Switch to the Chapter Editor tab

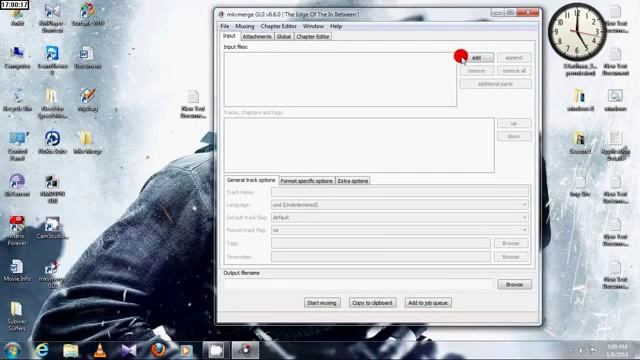tap(313, 37)
